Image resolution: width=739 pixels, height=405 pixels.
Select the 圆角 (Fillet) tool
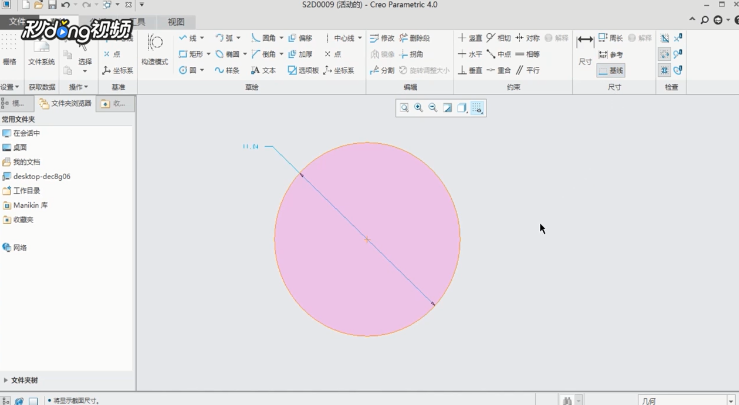[263, 38]
